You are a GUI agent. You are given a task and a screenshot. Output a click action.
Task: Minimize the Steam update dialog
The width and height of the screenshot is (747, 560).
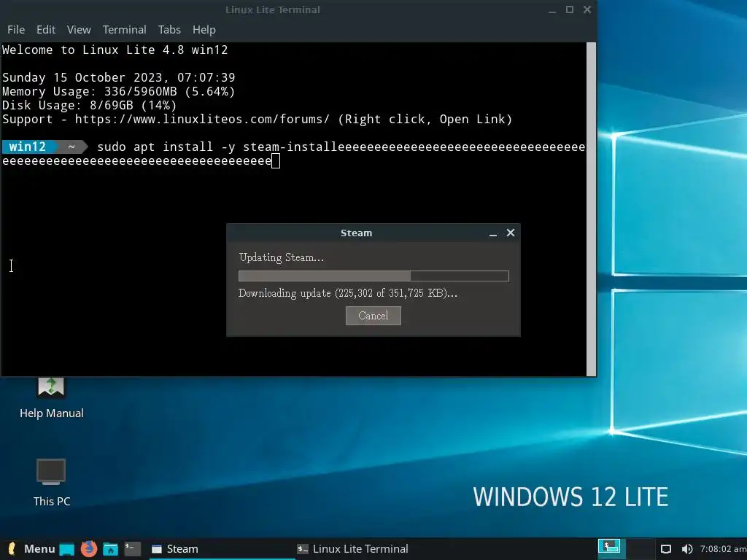pos(493,233)
